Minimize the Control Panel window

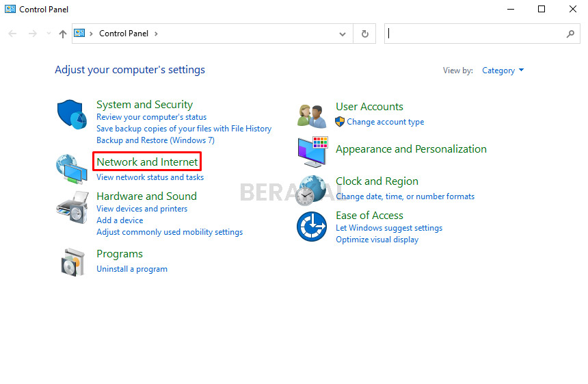510,9
